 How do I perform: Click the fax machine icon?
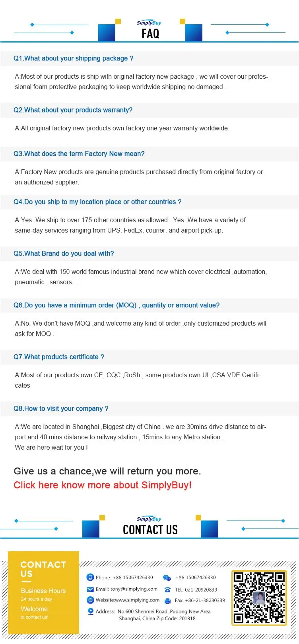click(167, 601)
